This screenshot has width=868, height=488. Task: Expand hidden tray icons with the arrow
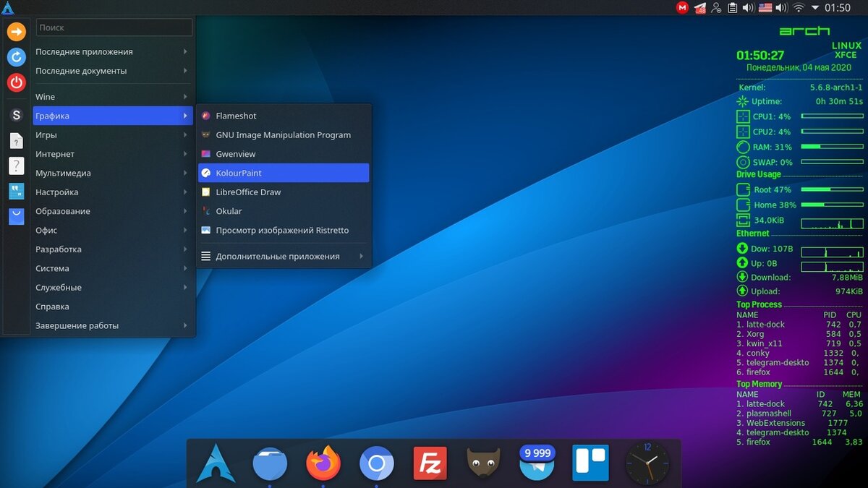[x=815, y=8]
